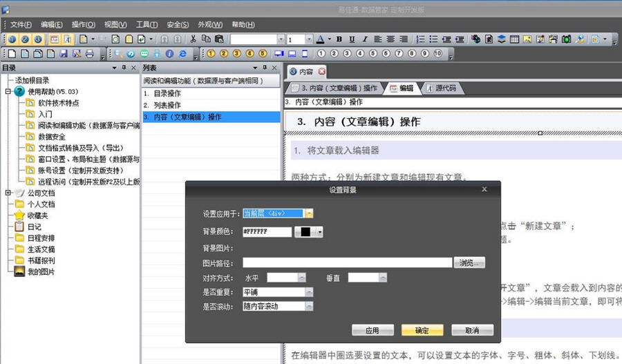This screenshot has width=622, height=364.
Task: Click the 确定 button
Action: [422, 330]
